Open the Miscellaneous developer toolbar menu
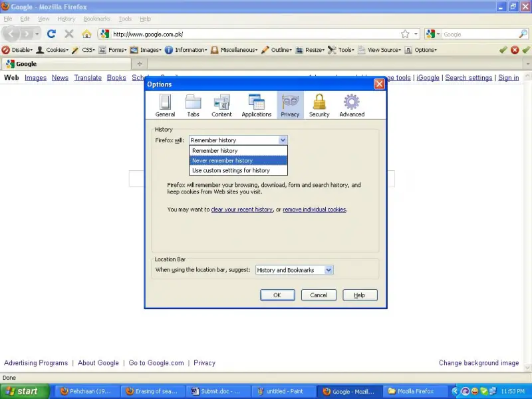This screenshot has height=399, width=532. 234,50
